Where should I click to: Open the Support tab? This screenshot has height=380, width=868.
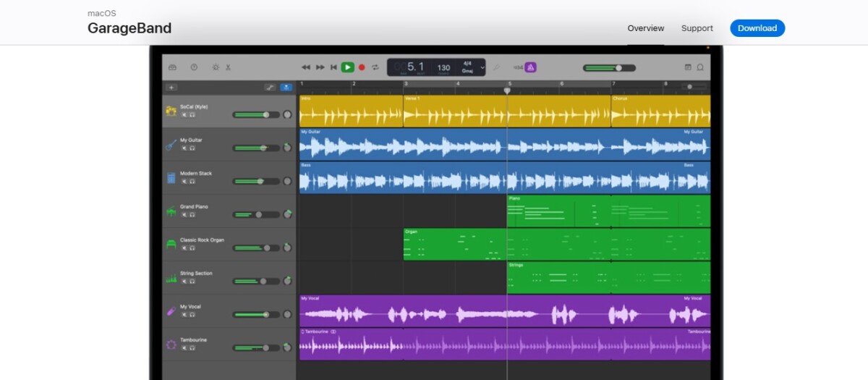697,28
